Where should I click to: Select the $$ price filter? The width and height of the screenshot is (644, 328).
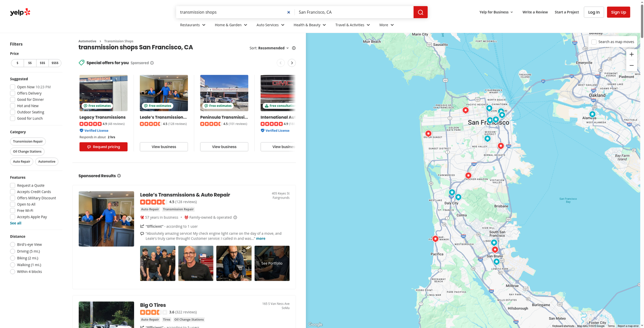tap(30, 63)
